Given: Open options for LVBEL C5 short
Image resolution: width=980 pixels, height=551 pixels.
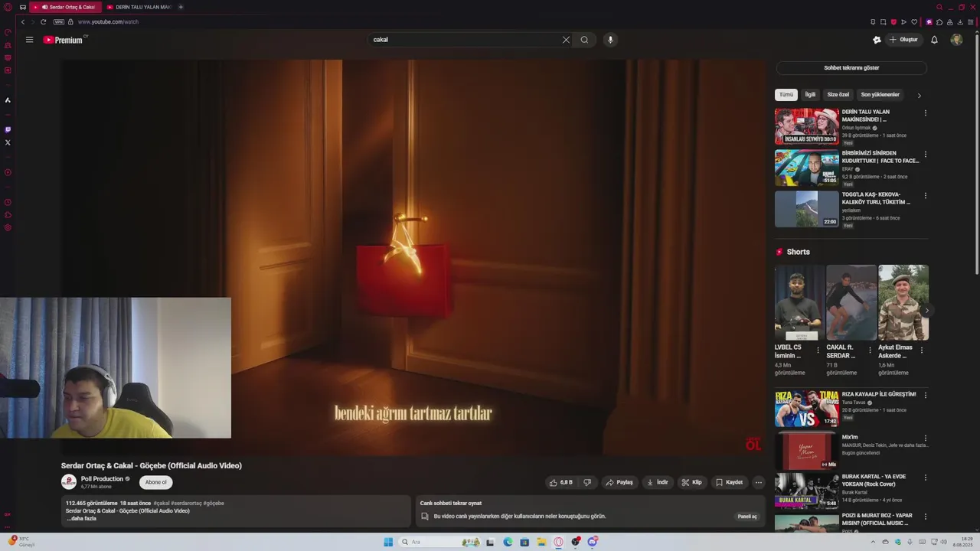Looking at the screenshot, I should (818, 350).
